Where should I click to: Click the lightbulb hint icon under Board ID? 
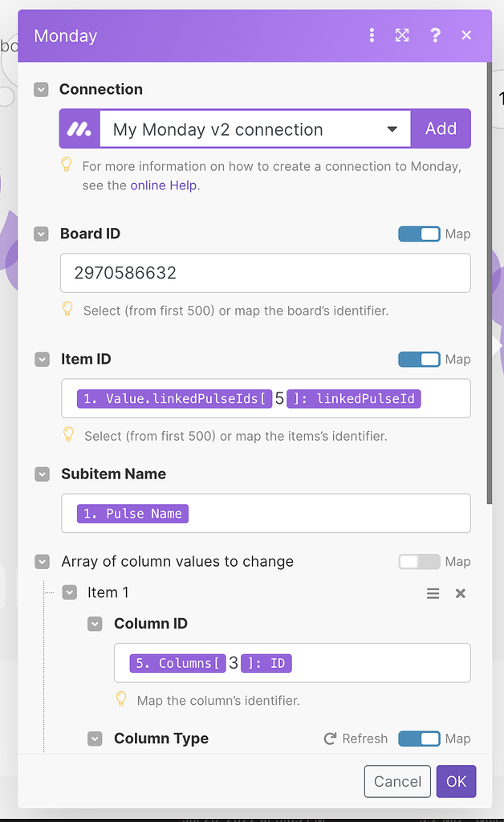tap(68, 307)
